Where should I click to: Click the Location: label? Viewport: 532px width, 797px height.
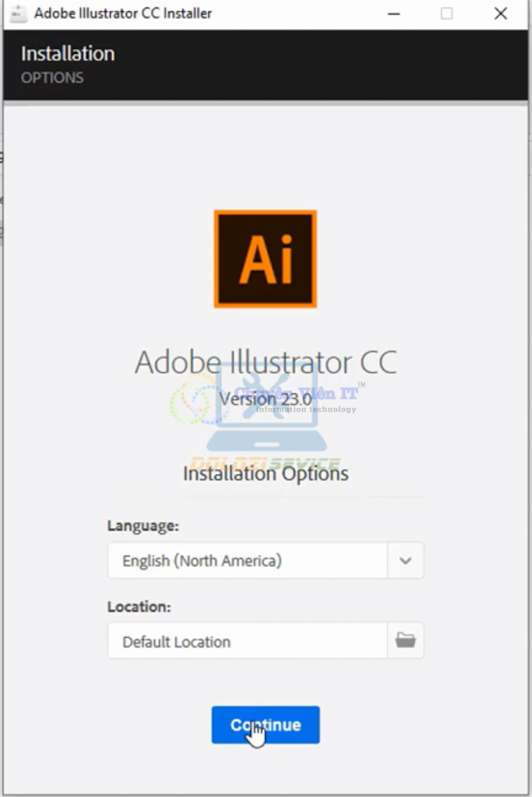click(139, 607)
